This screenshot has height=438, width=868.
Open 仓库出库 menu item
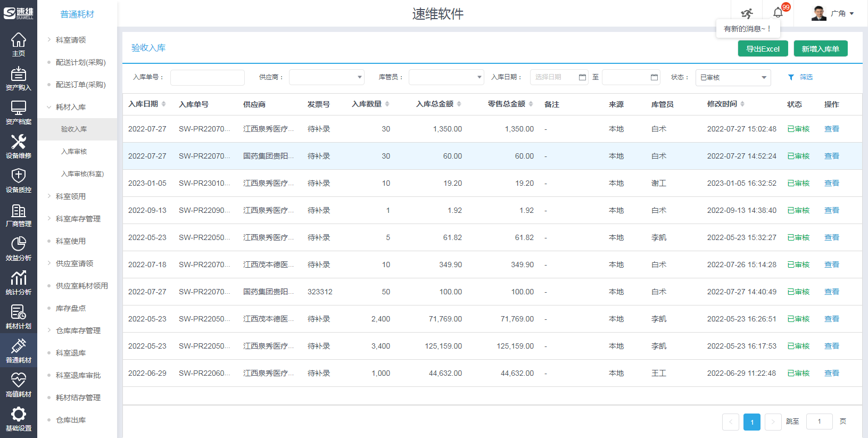click(x=70, y=420)
